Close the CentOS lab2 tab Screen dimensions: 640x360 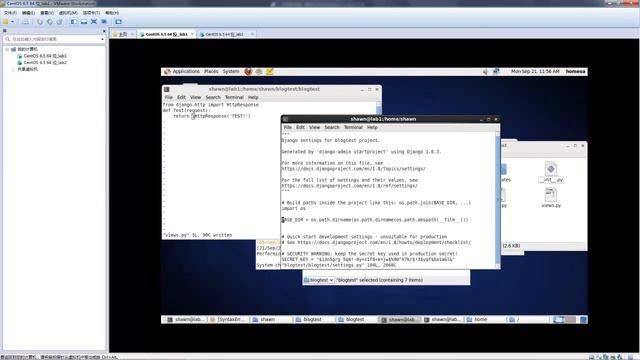(252, 34)
